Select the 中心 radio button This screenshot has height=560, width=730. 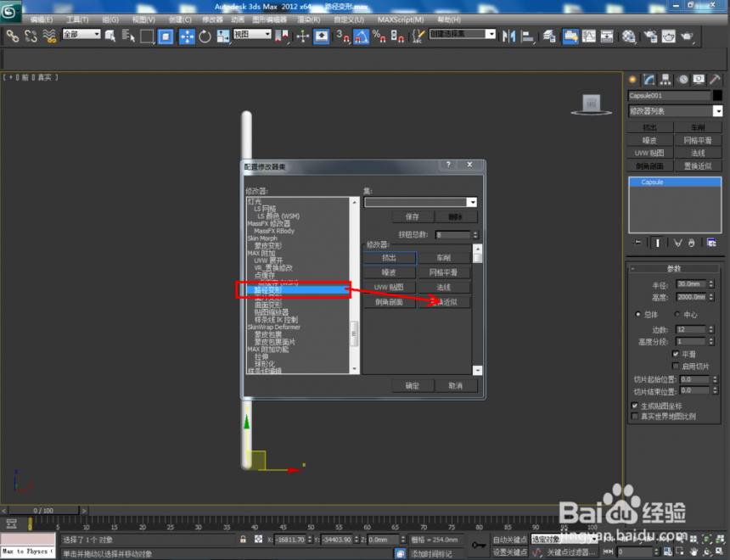point(677,314)
